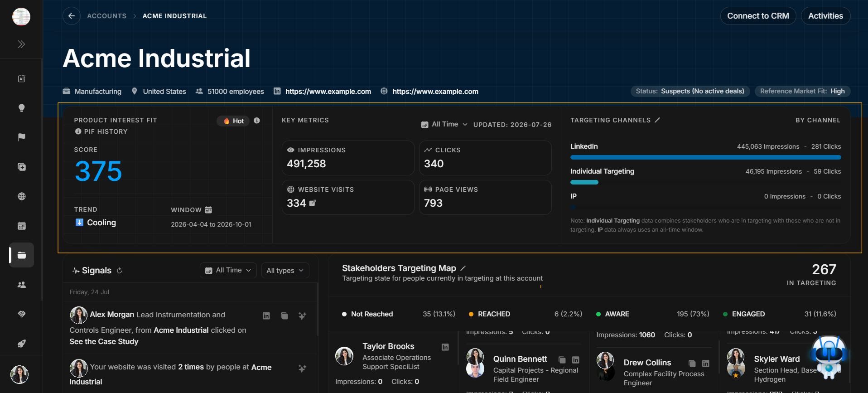Image resolution: width=868 pixels, height=393 pixels.
Task: Click the sparkle icon on Alex Morgan signal
Action: tap(302, 316)
